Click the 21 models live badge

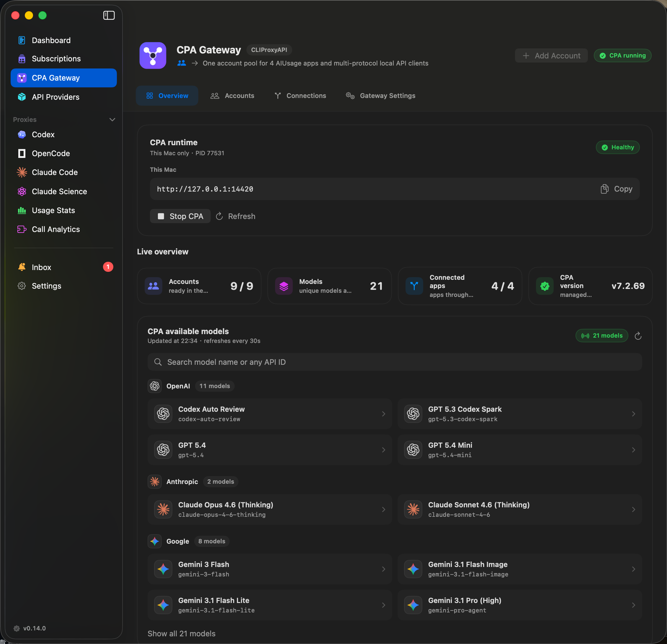pos(602,336)
